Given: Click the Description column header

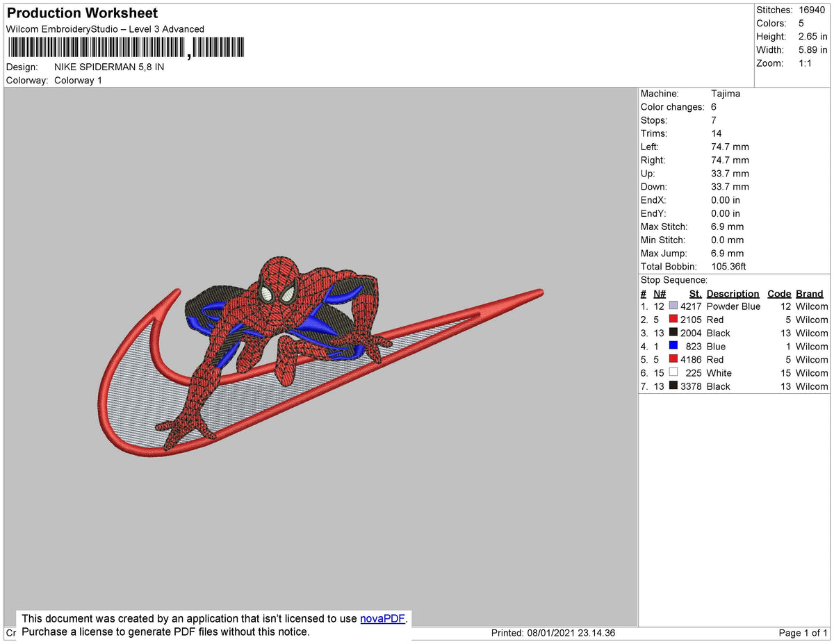Looking at the screenshot, I should click(733, 293).
